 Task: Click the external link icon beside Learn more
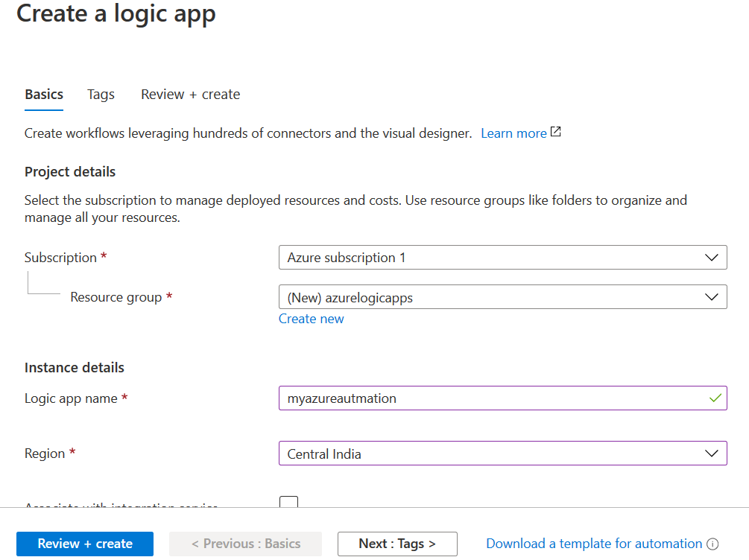point(555,133)
